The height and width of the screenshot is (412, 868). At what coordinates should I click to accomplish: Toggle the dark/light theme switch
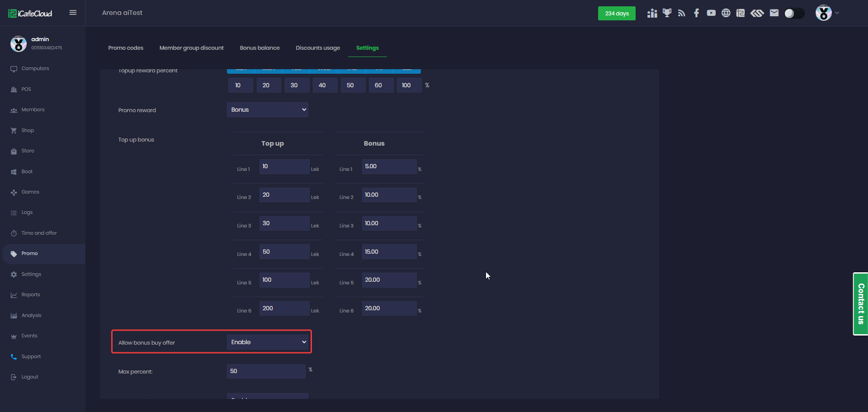[794, 14]
